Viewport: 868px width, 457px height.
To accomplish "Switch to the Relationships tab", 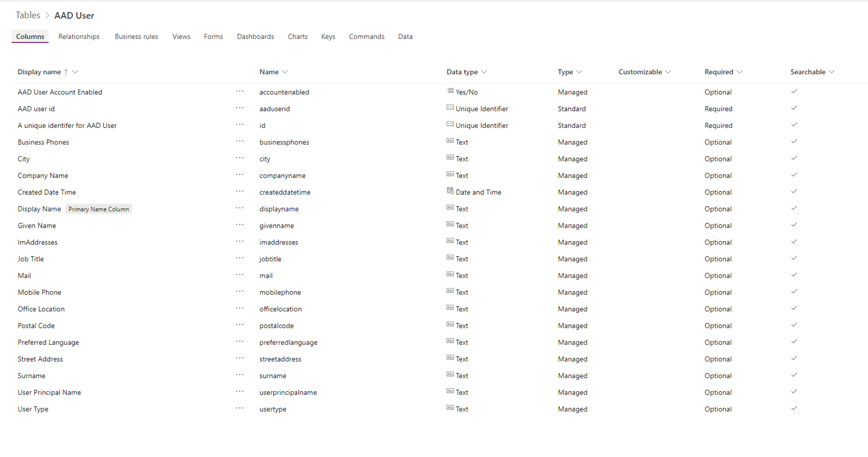I will point(79,36).
